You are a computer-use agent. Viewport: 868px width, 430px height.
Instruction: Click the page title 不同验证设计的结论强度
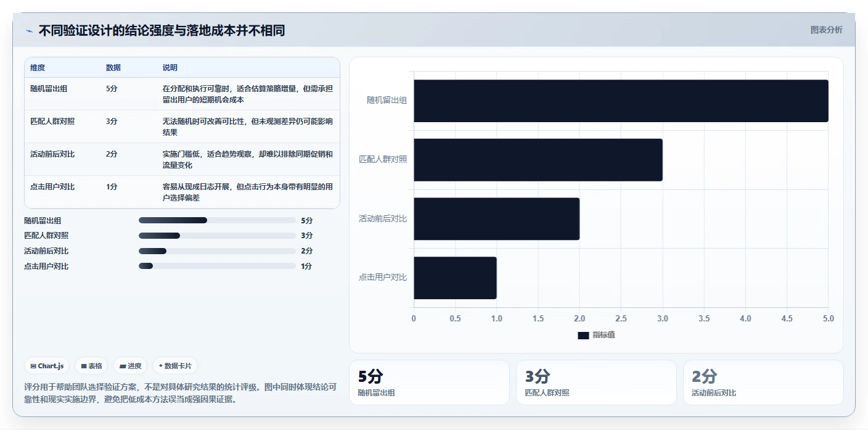coord(162,30)
